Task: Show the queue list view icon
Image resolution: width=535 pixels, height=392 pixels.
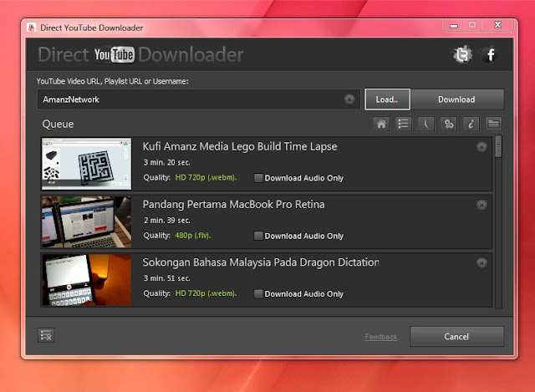Action: click(403, 124)
